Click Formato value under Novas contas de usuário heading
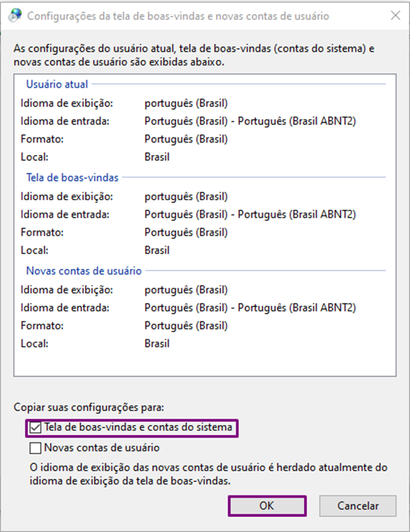 pyautogui.click(x=186, y=326)
